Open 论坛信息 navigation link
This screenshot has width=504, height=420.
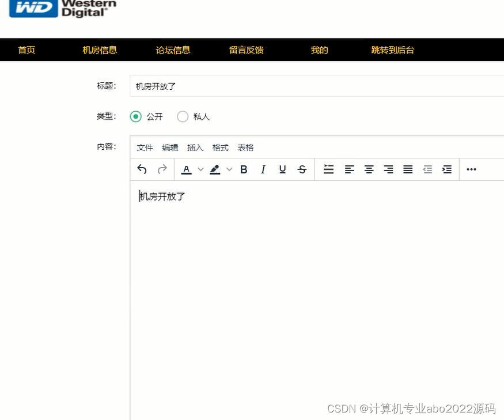coord(173,50)
